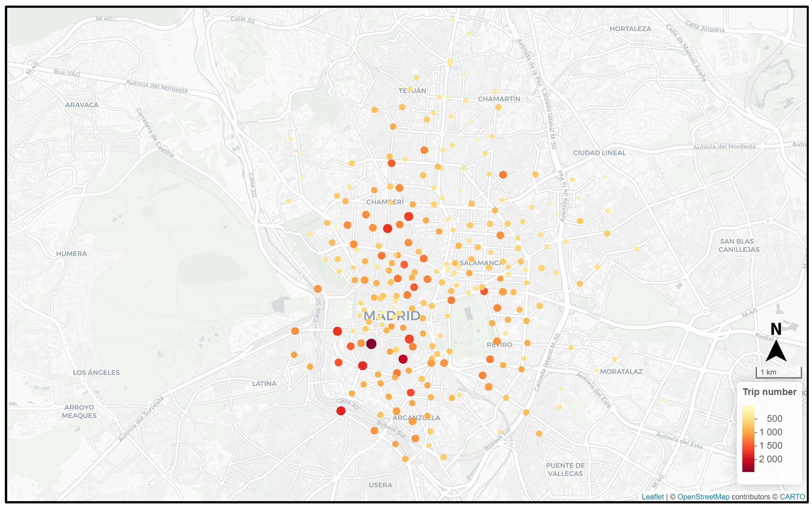This screenshot has height=507, width=812.
Task: Click the Trip number legend color gradient
Action: click(748, 439)
